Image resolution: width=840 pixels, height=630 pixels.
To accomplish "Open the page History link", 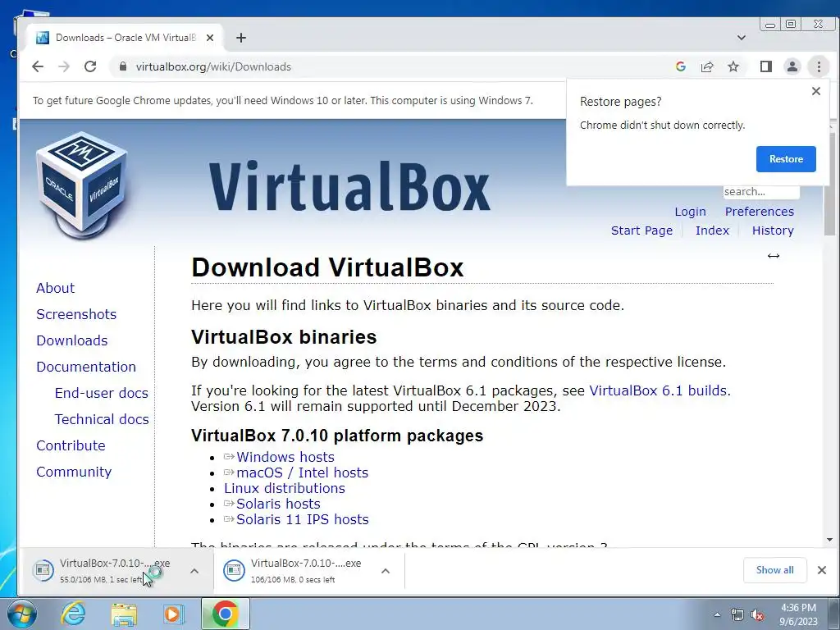I will 773,231.
